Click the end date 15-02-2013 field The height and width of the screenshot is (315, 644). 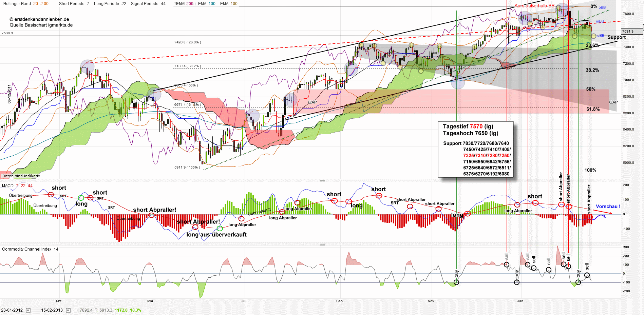click(52, 310)
